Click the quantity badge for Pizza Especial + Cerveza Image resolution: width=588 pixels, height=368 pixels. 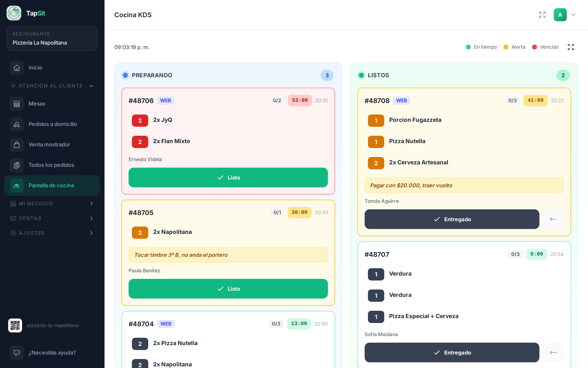376,317
